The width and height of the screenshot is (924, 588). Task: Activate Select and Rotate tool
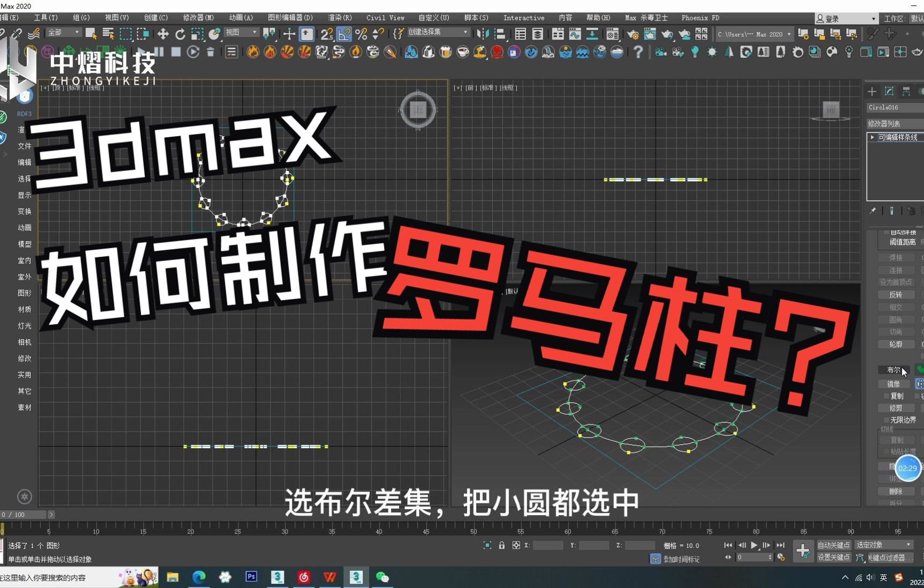(x=180, y=34)
